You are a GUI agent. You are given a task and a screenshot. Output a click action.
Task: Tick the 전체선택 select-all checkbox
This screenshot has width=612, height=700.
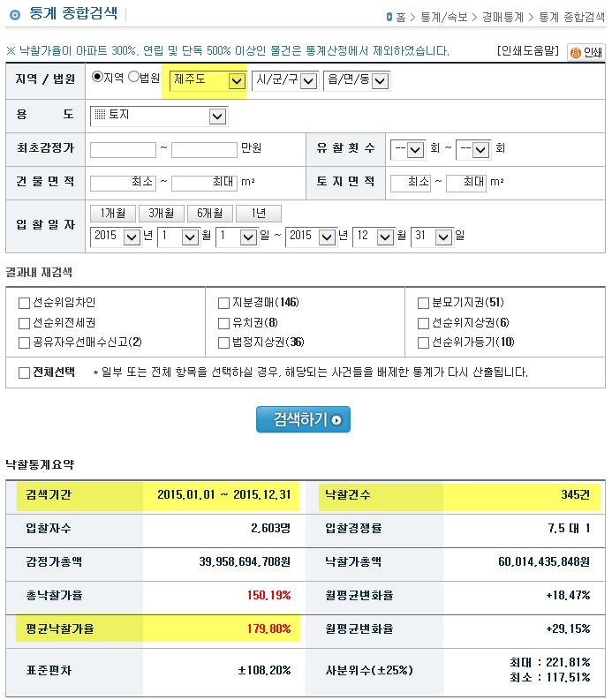coord(24,373)
